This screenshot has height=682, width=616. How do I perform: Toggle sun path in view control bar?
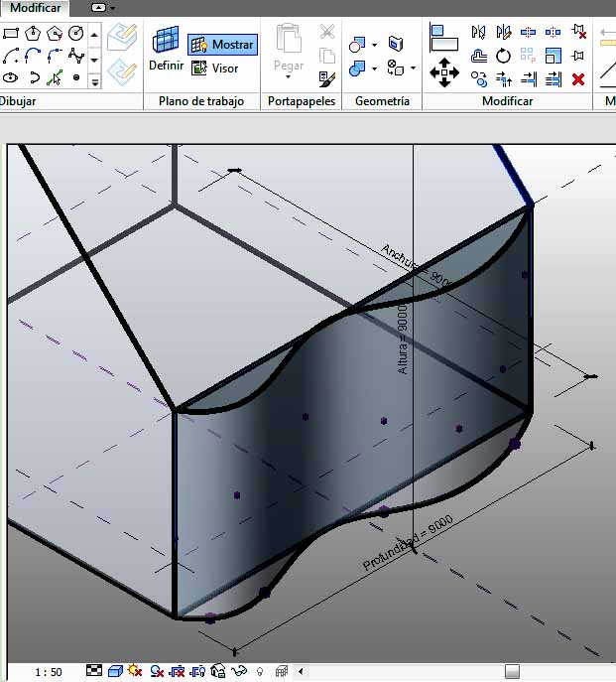pyautogui.click(x=135, y=672)
